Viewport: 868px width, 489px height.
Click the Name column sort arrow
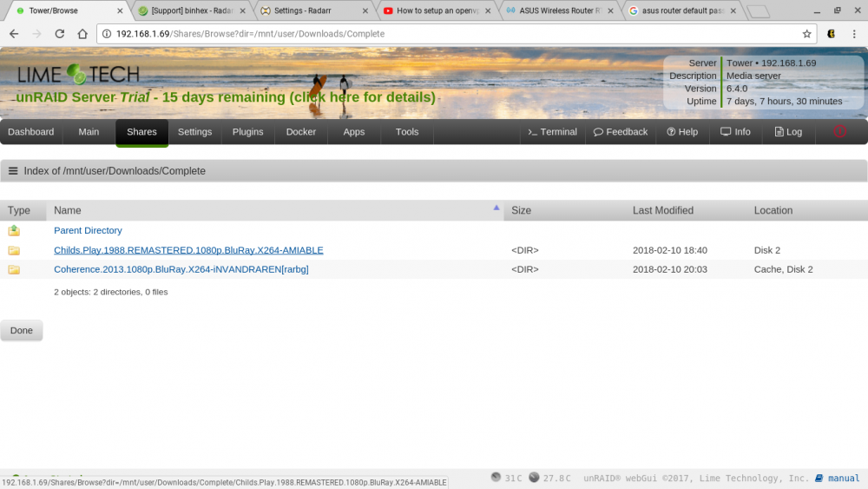(x=496, y=208)
